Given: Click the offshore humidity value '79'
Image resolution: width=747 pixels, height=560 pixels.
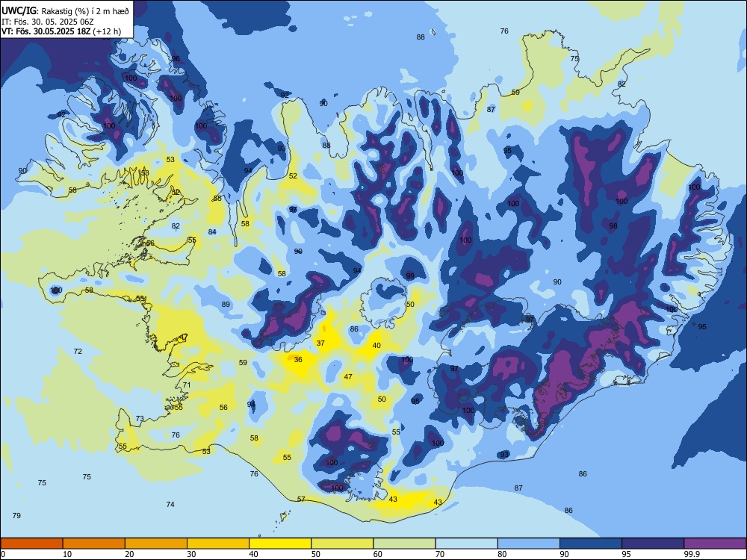Looking at the screenshot, I should [16, 515].
